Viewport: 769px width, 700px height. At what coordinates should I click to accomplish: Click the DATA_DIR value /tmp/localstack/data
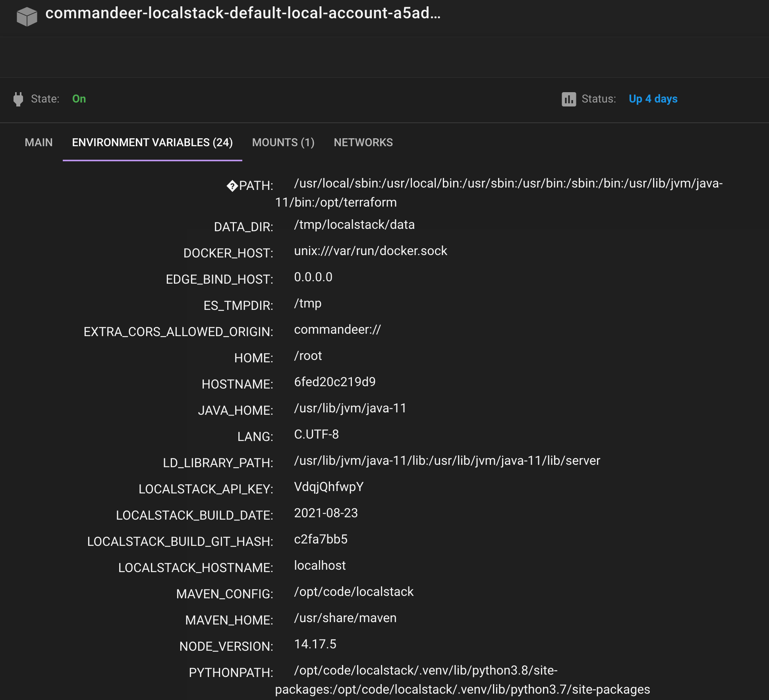pos(354,224)
